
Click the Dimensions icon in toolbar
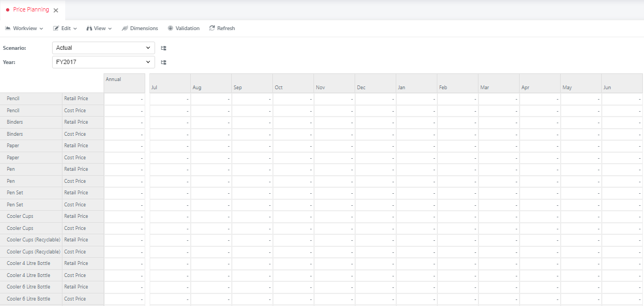point(125,28)
